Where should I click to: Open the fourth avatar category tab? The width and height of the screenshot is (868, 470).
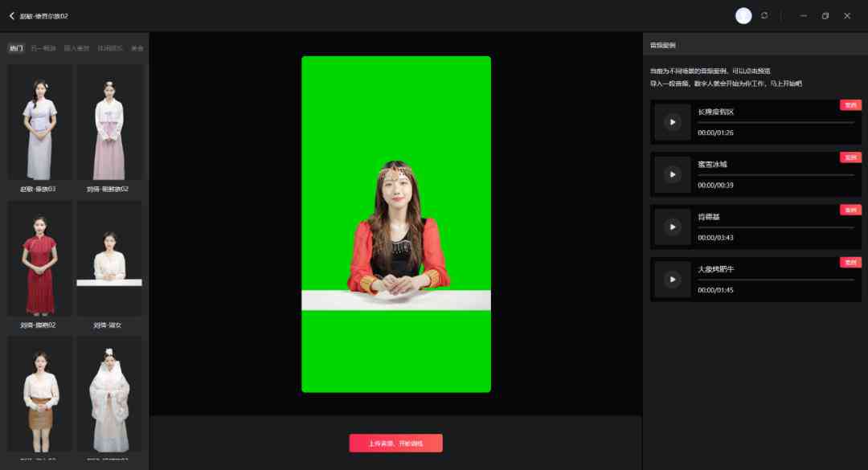point(110,48)
